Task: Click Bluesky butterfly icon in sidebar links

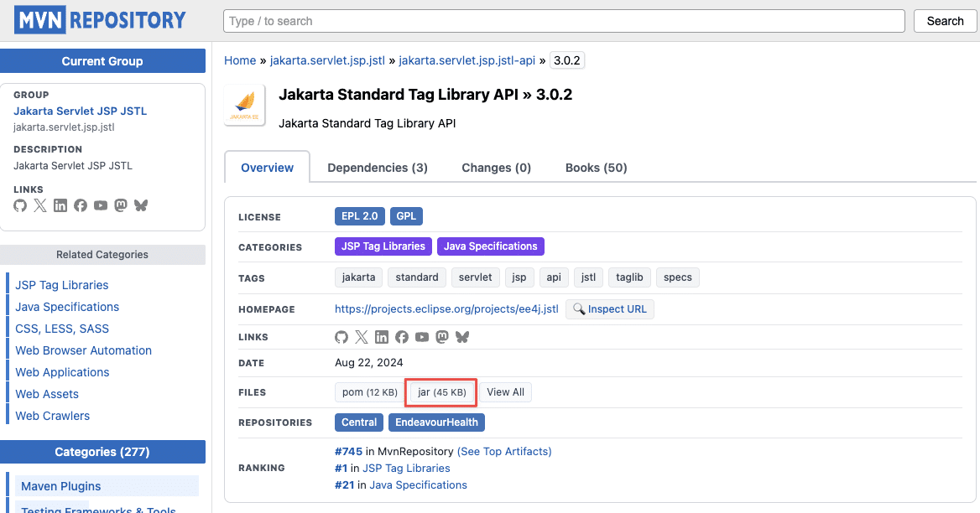Action: [x=141, y=205]
